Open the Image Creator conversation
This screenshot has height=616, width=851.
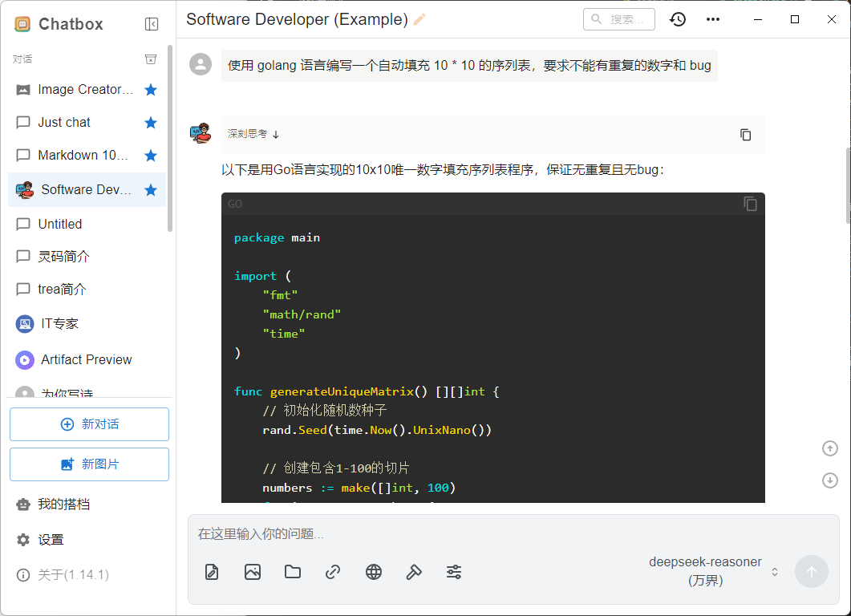point(87,90)
